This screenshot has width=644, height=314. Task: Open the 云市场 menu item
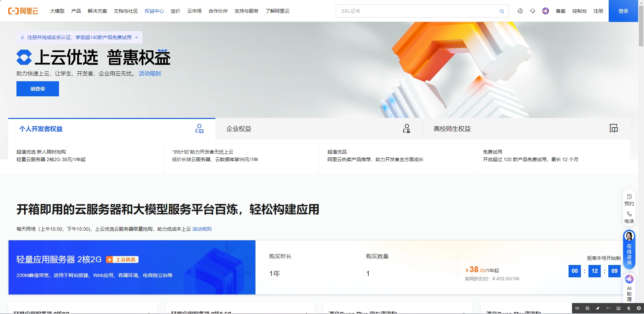pyautogui.click(x=194, y=11)
